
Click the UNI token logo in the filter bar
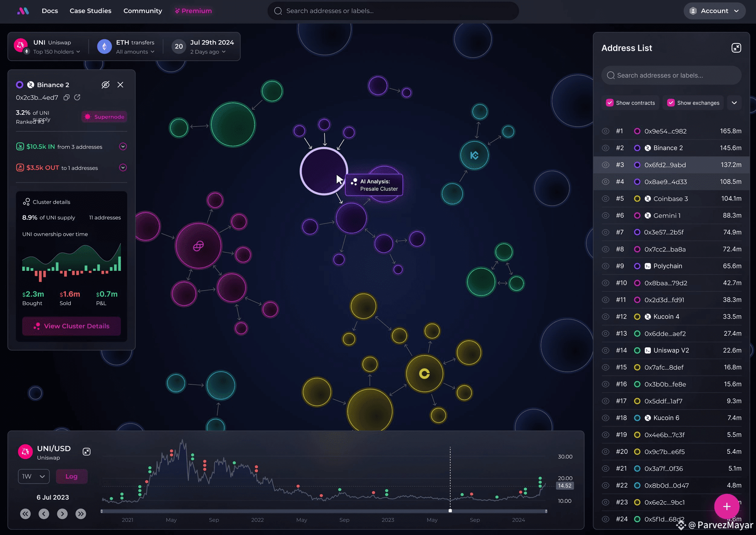(x=21, y=46)
